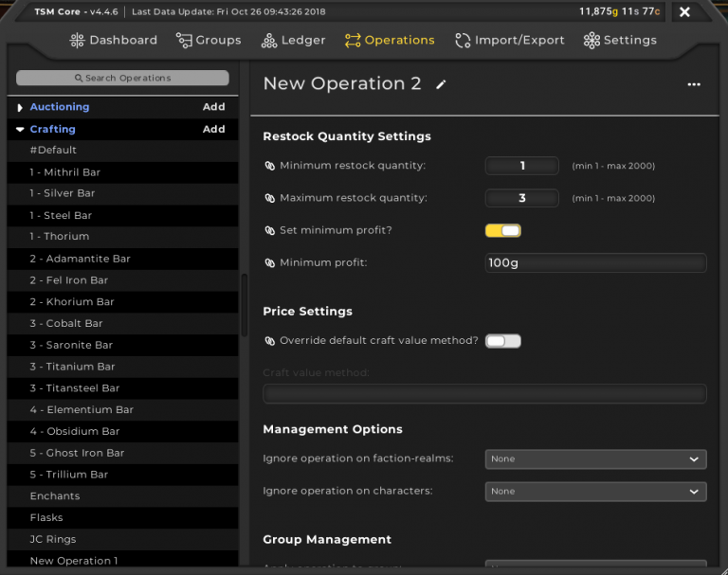Click the Minimum profit input field

595,262
